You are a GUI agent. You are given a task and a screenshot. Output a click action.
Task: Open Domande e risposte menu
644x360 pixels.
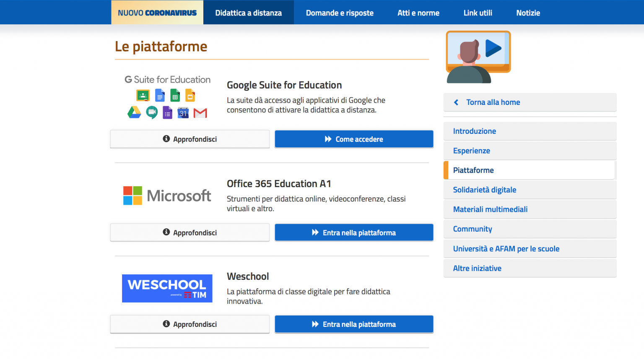(340, 13)
